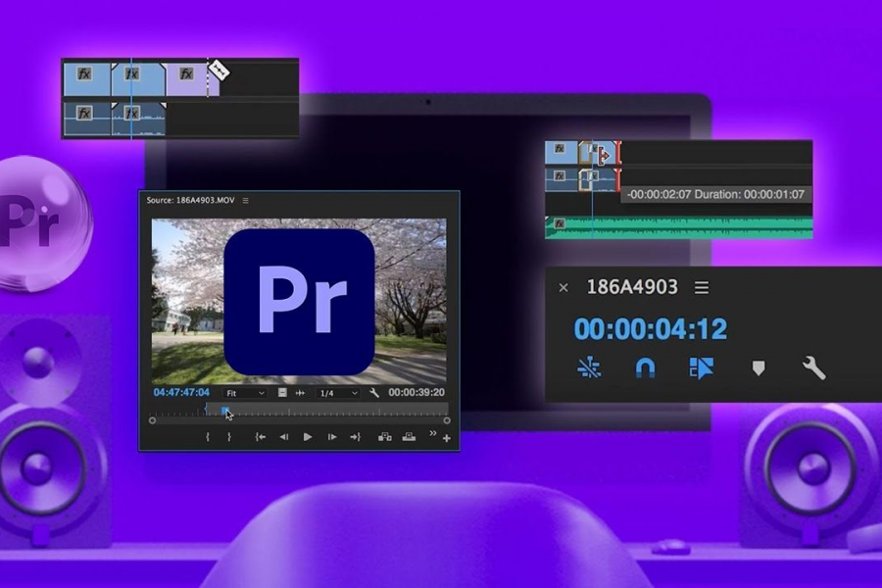Click the blue playhead on Source scrubber
The height and width of the screenshot is (588, 882).
224,411
